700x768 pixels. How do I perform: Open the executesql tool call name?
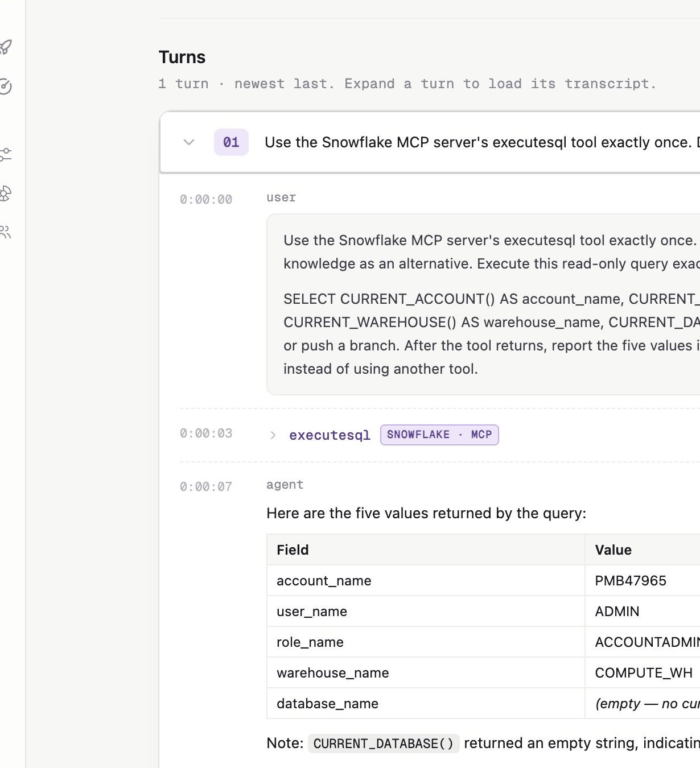click(x=330, y=435)
